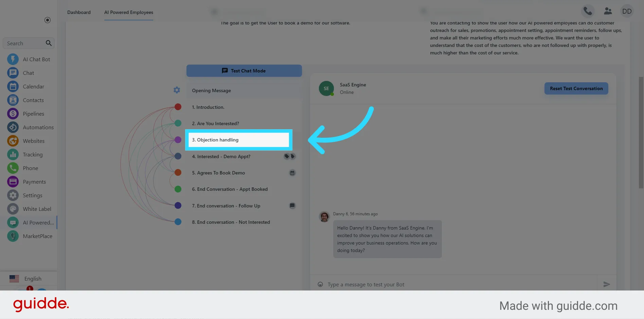This screenshot has height=319, width=644.
Task: Click the phone dialer icon in top bar
Action: pyautogui.click(x=588, y=11)
